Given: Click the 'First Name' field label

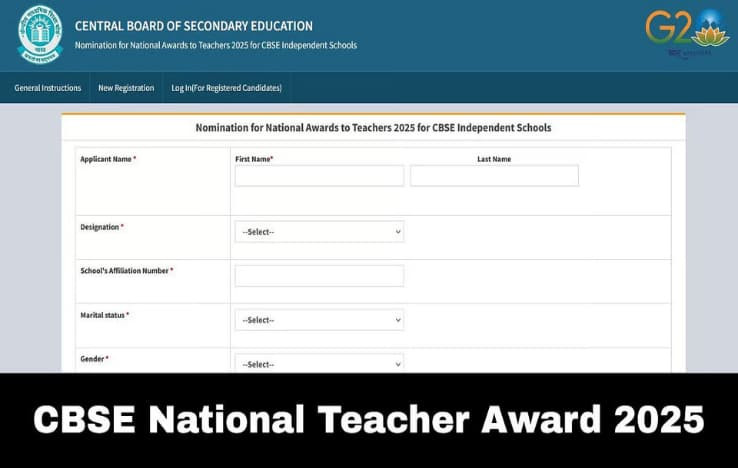Looking at the screenshot, I should [x=254, y=159].
